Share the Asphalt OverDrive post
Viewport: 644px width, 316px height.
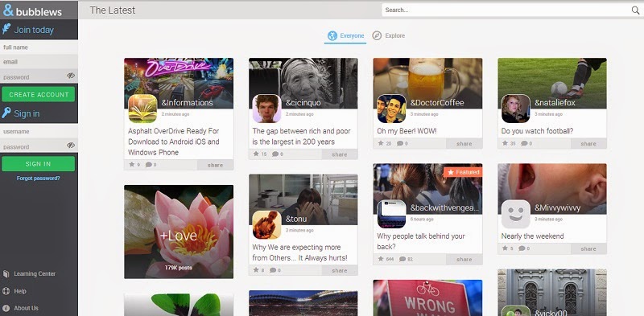coord(215,165)
